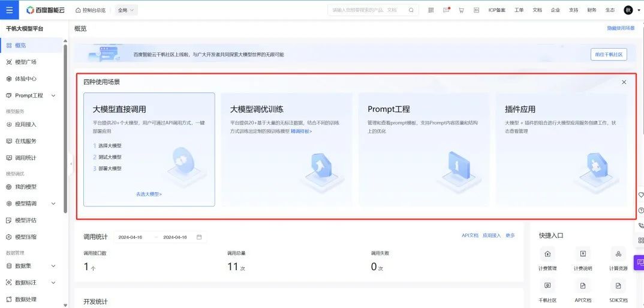Click the 前往千帆社区 button
Screen dimensions: 644x308
click(x=609, y=54)
